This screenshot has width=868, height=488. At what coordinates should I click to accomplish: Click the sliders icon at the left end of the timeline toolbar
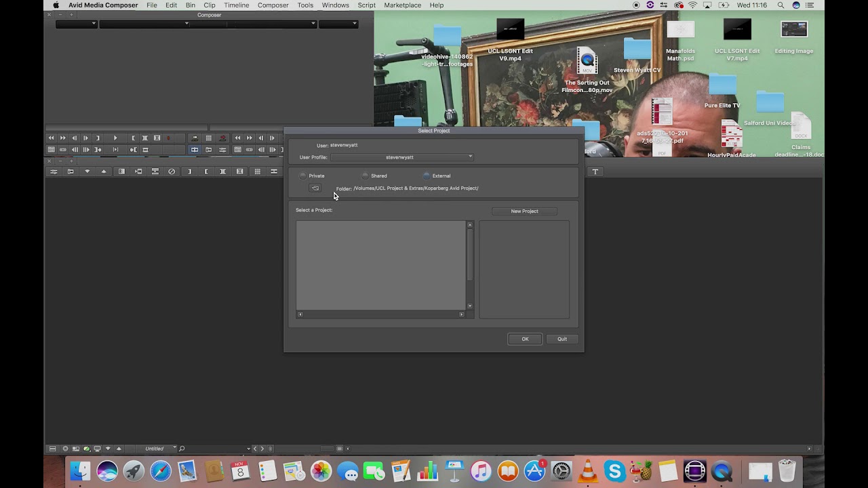[54, 171]
